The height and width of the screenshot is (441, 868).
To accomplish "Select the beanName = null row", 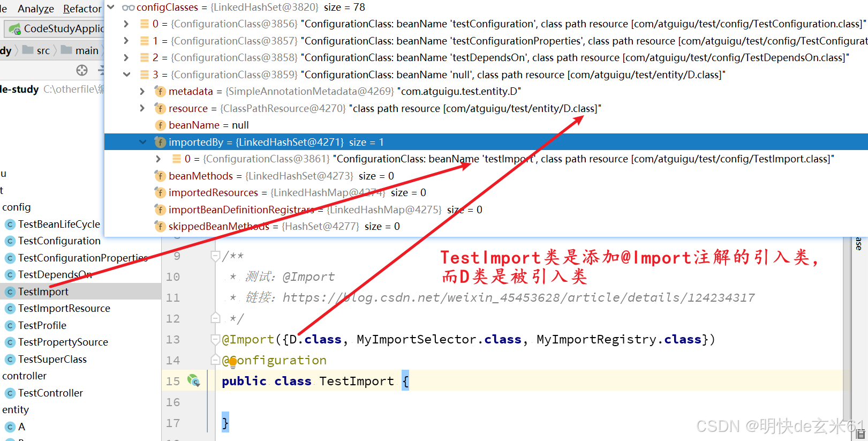I will point(486,125).
